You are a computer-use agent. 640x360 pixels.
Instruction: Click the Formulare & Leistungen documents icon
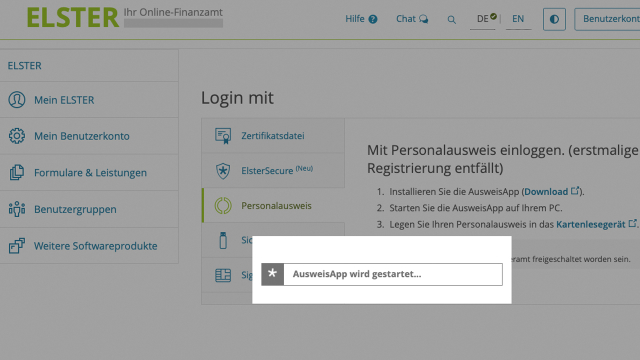point(17,172)
